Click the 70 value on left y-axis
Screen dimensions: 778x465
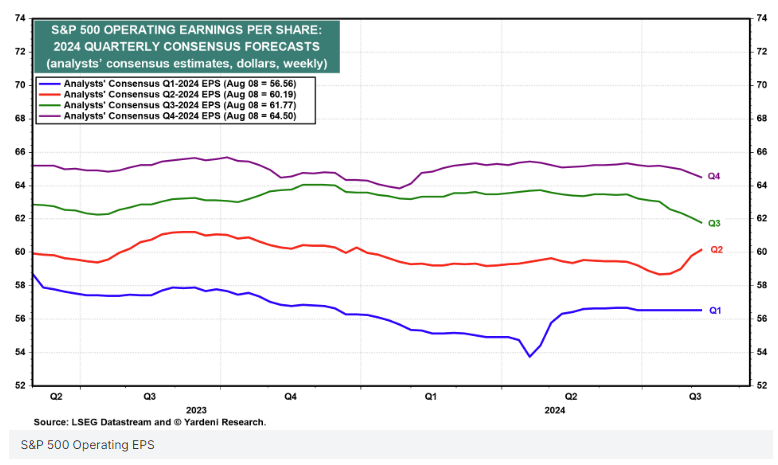(19, 85)
